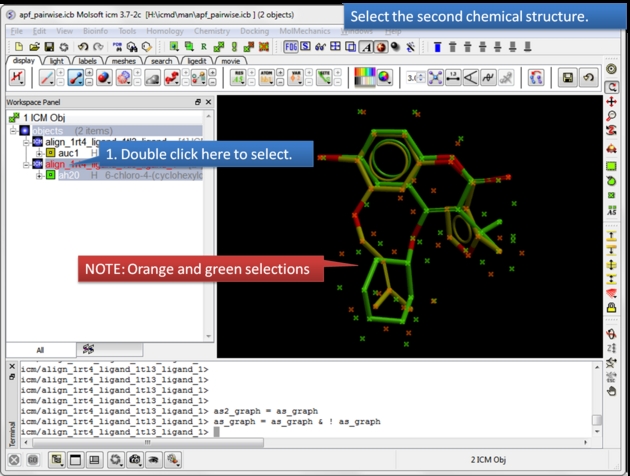Select the zoom magnifier tool in right sidebar
630x476 pixels.
click(x=611, y=117)
